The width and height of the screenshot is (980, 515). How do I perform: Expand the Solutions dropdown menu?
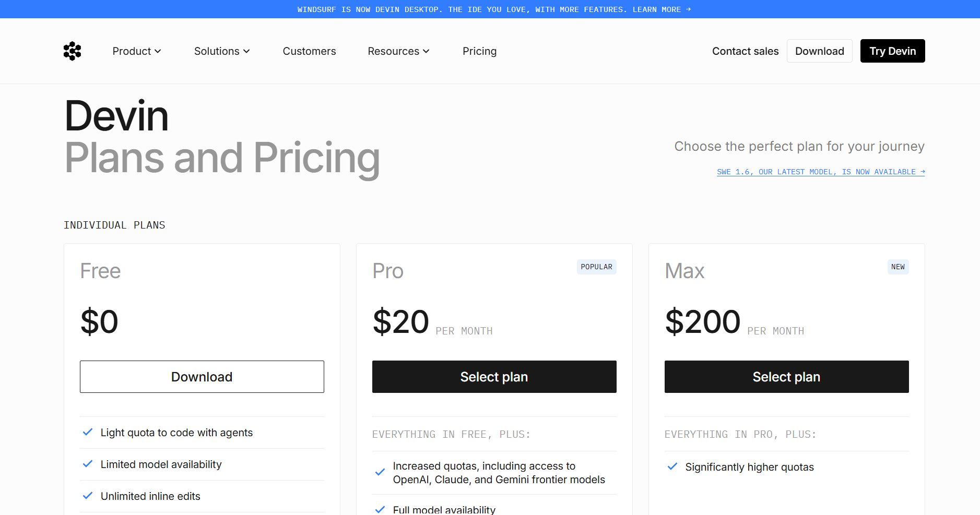pyautogui.click(x=222, y=51)
